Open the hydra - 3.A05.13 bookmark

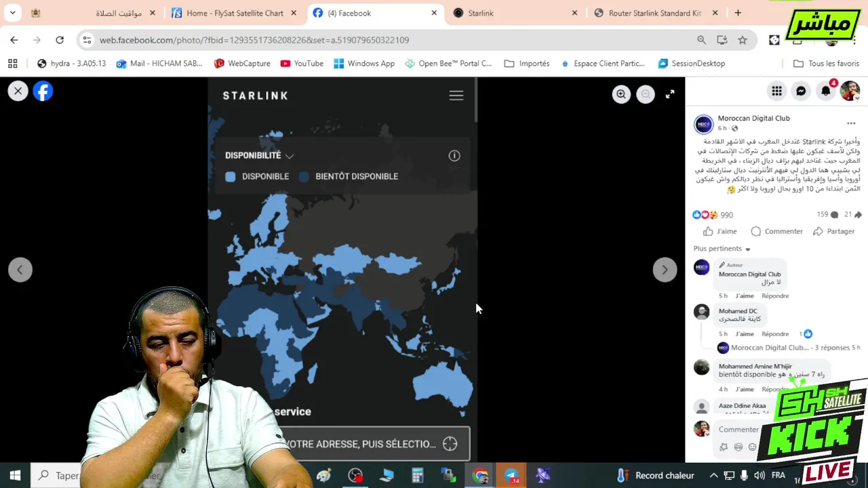(71, 64)
